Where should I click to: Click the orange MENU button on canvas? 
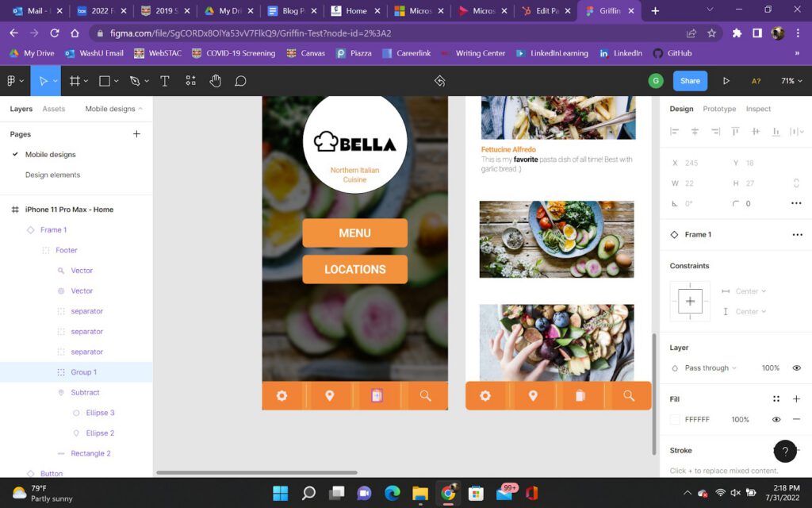click(354, 233)
